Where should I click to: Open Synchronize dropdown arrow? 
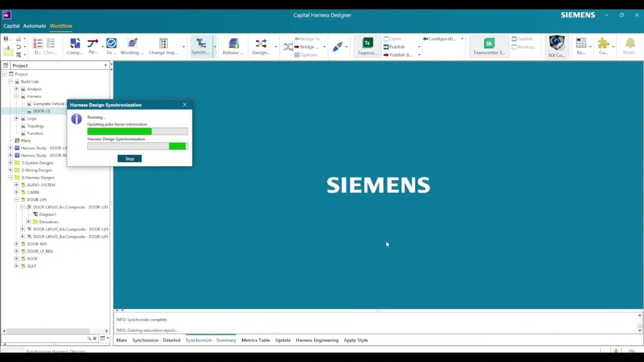point(215,47)
